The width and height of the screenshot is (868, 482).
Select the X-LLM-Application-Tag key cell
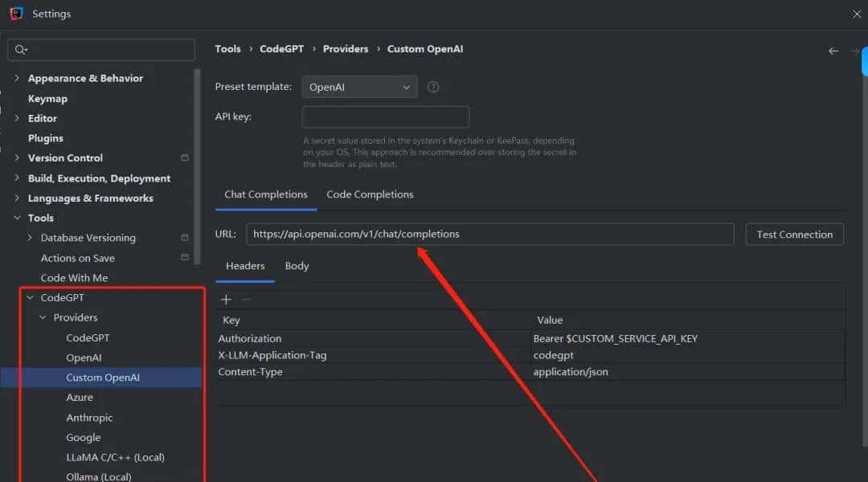point(373,355)
